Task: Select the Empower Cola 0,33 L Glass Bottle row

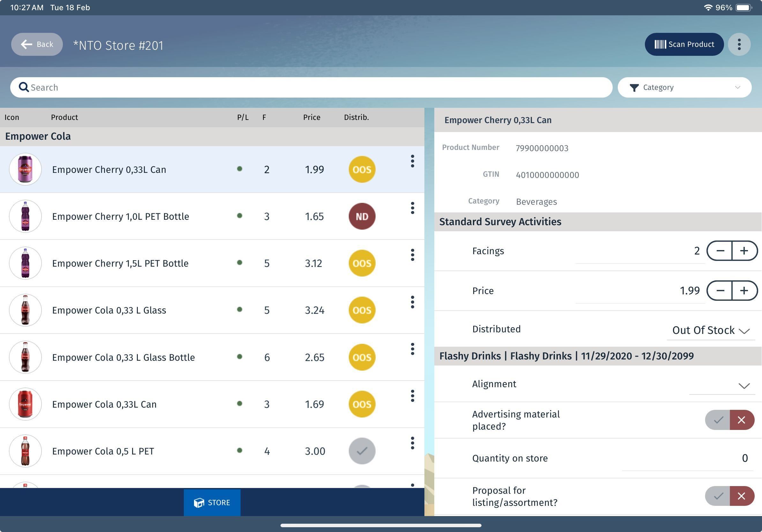Action: pyautogui.click(x=212, y=357)
